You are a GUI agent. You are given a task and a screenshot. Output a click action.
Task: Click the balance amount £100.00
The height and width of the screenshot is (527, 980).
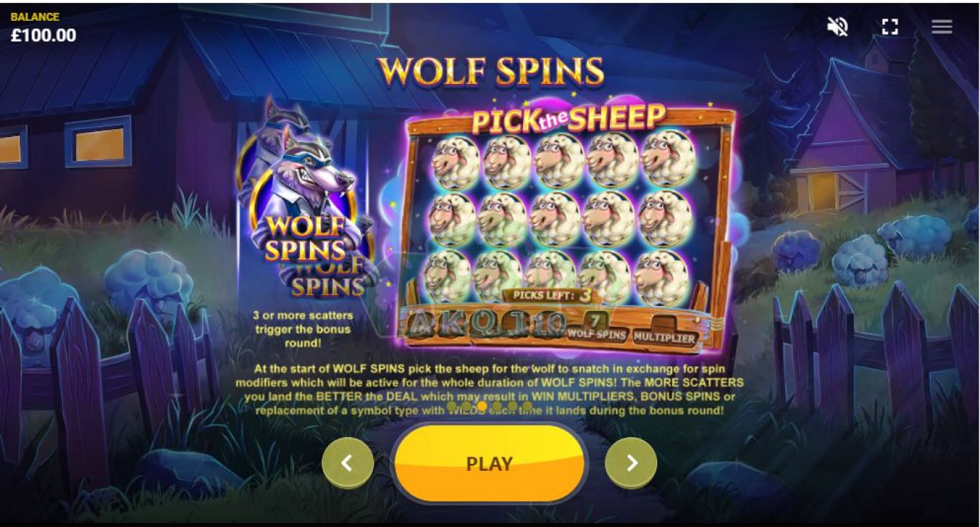click(x=44, y=35)
